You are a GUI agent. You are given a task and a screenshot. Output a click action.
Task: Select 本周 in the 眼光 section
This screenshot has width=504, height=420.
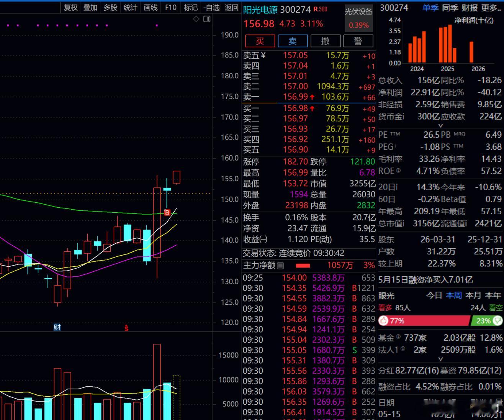(x=454, y=295)
